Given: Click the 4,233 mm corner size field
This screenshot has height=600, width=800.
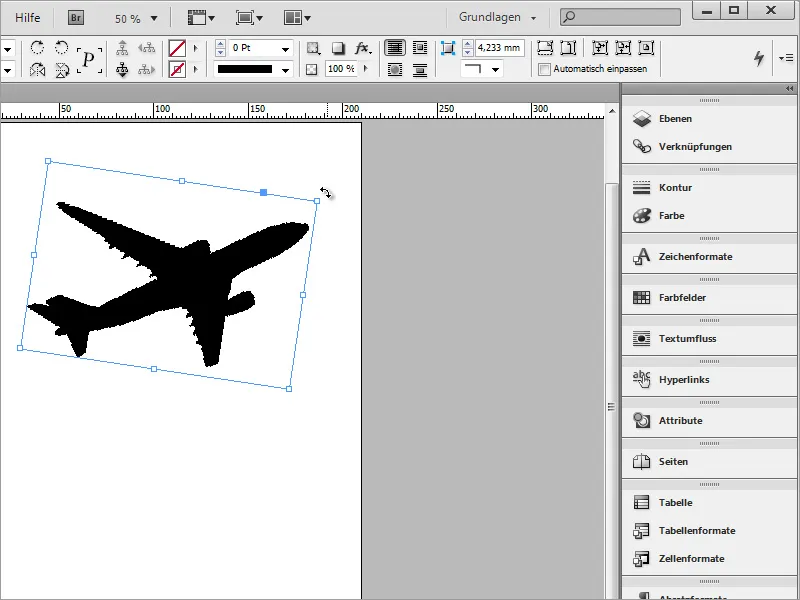Looking at the screenshot, I should pos(499,48).
